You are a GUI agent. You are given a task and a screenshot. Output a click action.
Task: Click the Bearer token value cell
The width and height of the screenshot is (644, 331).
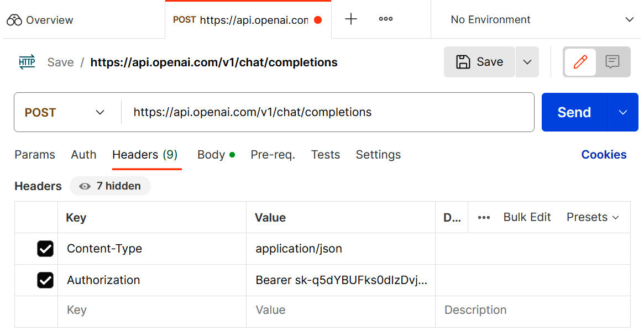[x=341, y=280]
